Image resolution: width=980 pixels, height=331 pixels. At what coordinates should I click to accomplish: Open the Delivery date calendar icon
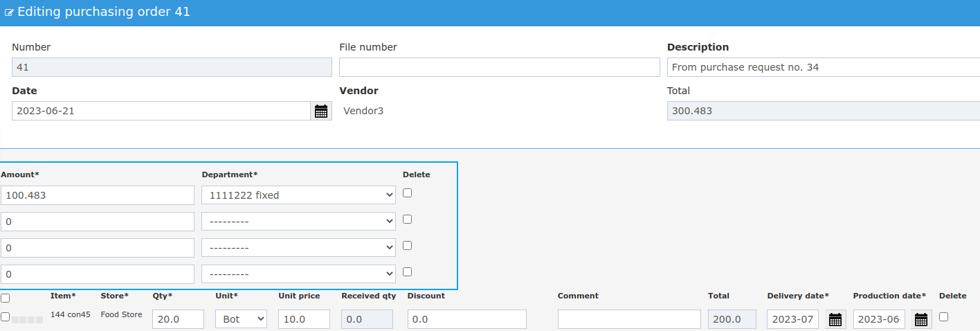click(x=835, y=319)
